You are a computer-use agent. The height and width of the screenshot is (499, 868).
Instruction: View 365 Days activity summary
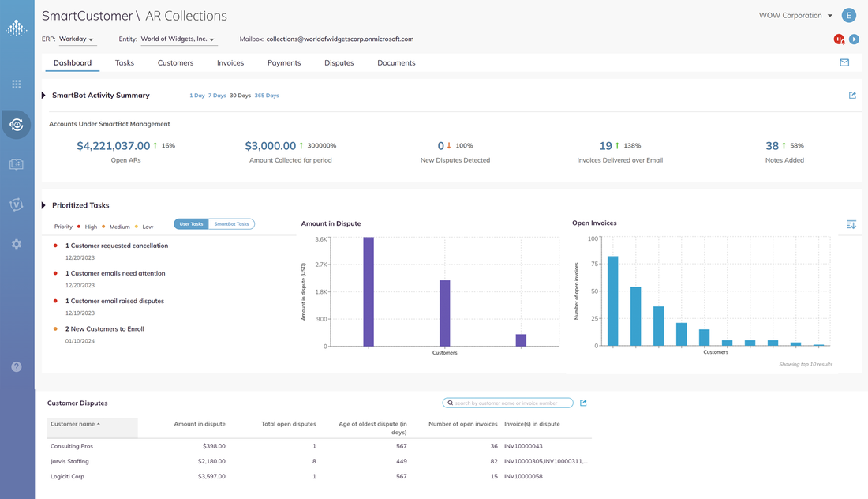(x=266, y=95)
